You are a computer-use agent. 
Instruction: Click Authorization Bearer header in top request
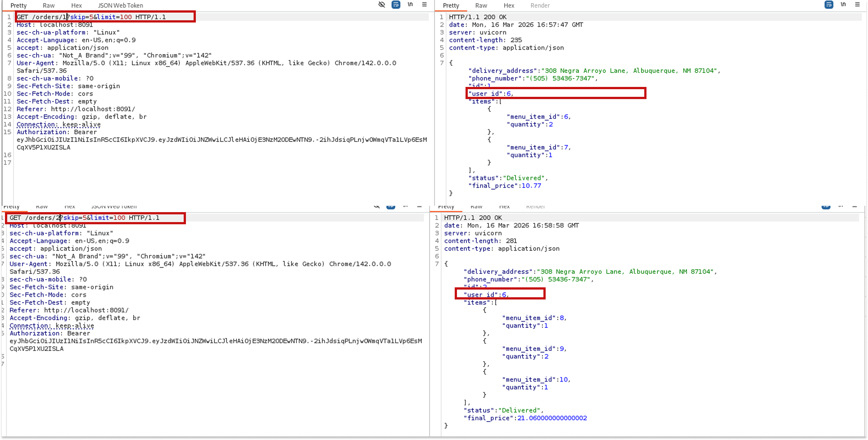point(57,132)
